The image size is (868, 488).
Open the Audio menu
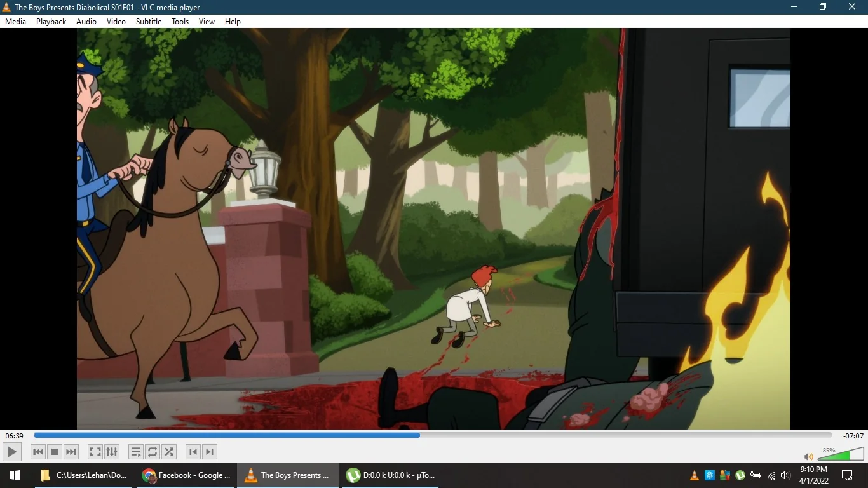pos(86,22)
